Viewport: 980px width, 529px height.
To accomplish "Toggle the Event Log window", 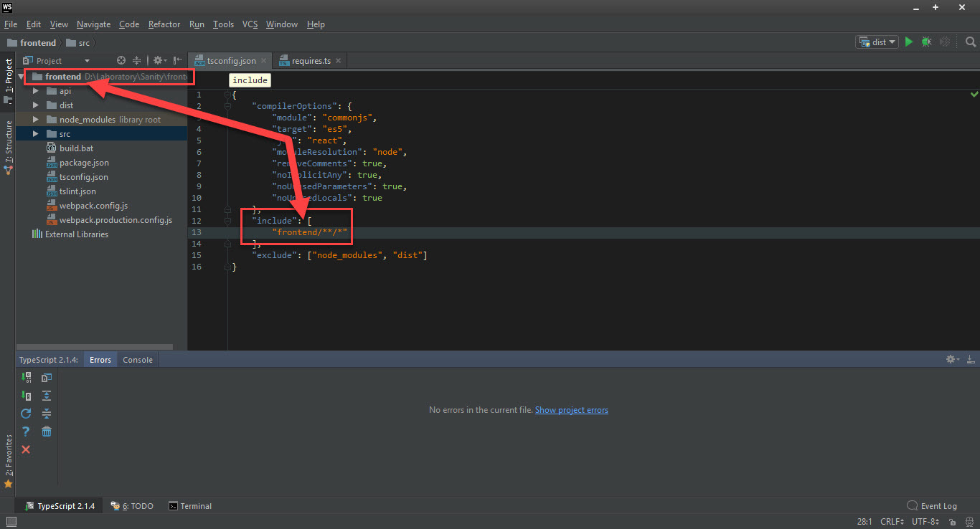I will [932, 506].
